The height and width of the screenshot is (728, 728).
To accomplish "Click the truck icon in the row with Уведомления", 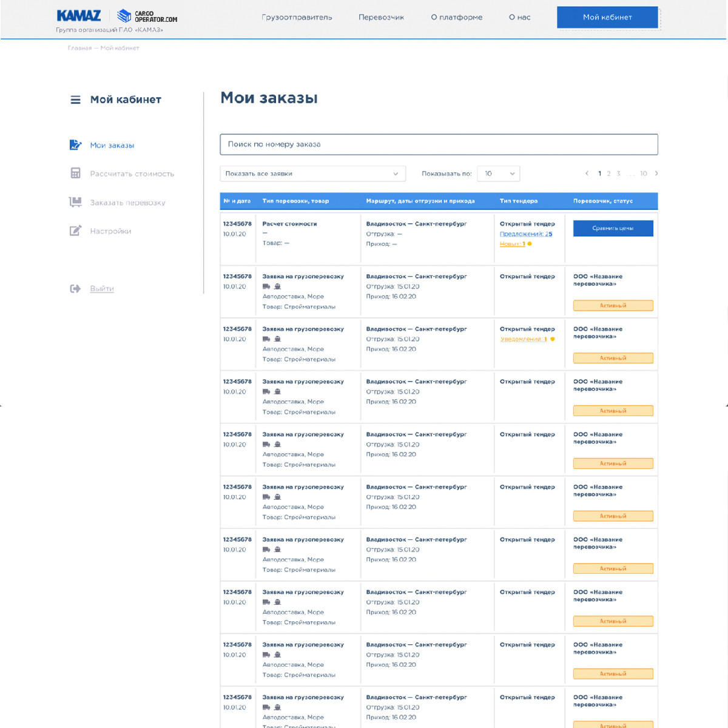I will tap(266, 339).
